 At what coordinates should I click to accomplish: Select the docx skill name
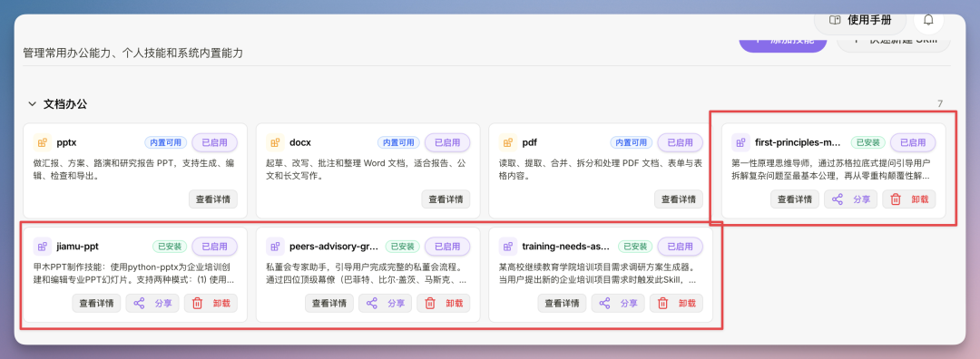pyautogui.click(x=300, y=142)
